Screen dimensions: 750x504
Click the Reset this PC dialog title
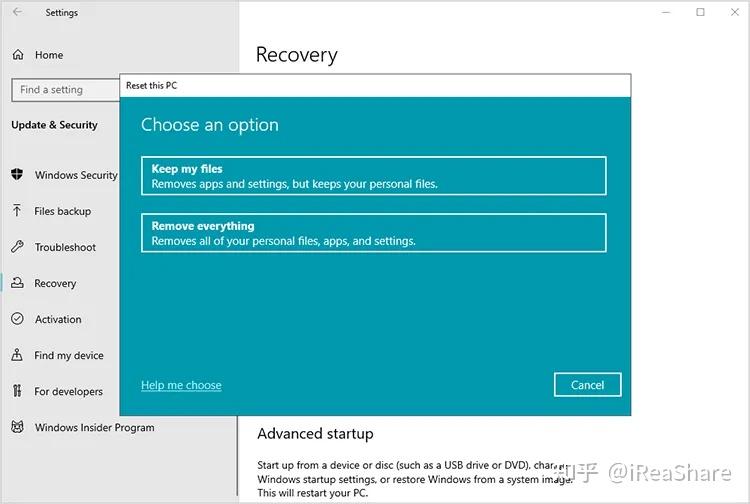[151, 86]
